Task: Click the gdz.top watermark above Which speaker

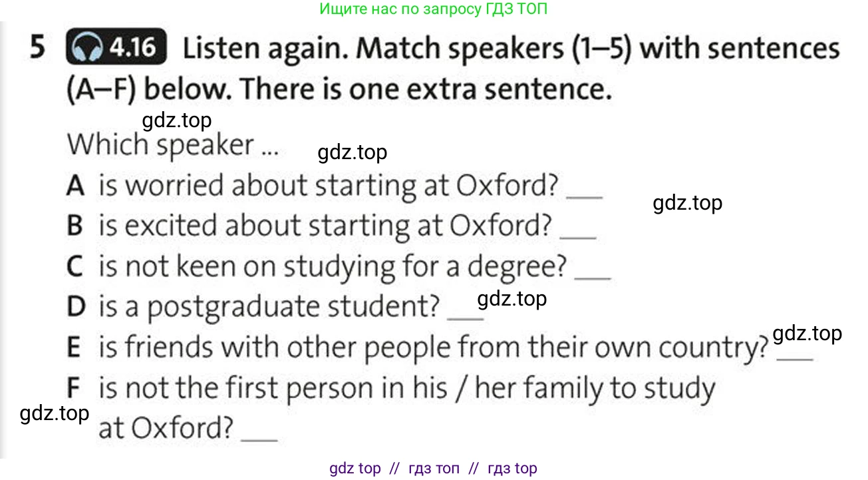Action: click(x=177, y=120)
